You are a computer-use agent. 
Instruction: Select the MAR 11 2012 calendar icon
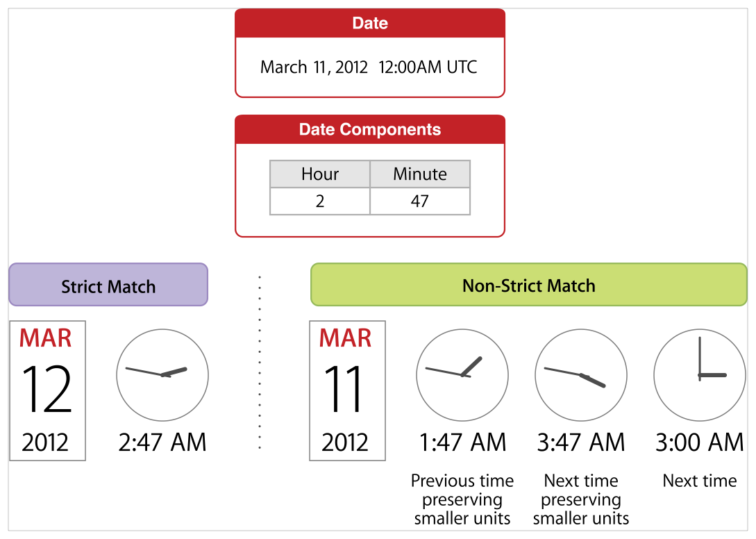point(347,390)
